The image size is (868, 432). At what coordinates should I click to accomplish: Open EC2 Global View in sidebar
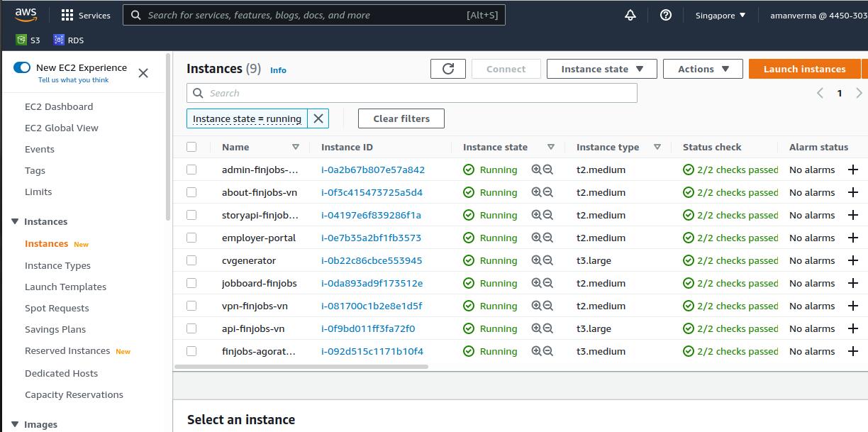point(62,128)
